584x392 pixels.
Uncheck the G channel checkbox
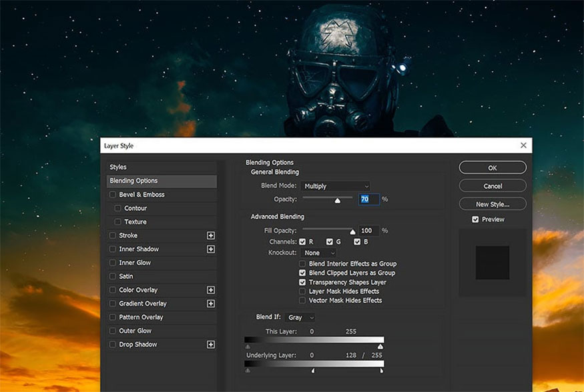pyautogui.click(x=330, y=242)
